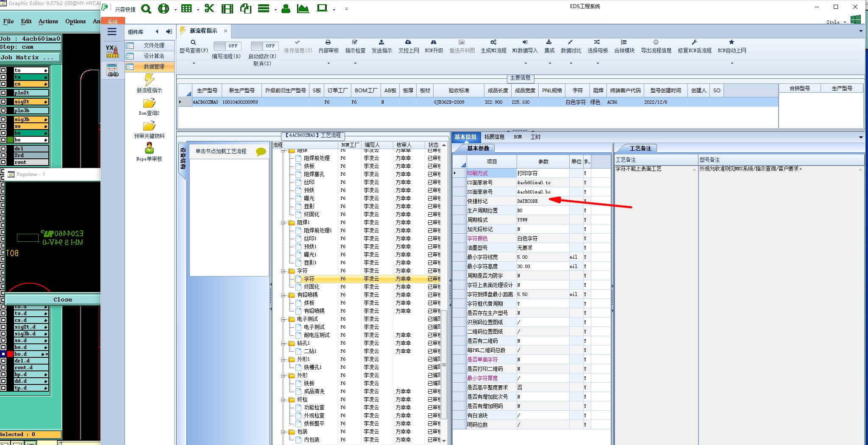
Task: Toggle 编写流程(R) OFF switch
Action: pyautogui.click(x=227, y=46)
